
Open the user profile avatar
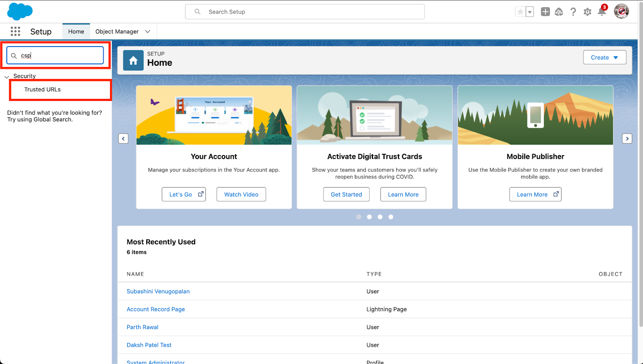tap(621, 11)
